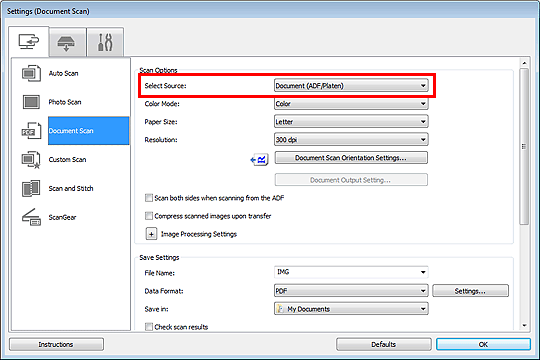Switch to the Scanning from Operation Panel tab

[67, 43]
